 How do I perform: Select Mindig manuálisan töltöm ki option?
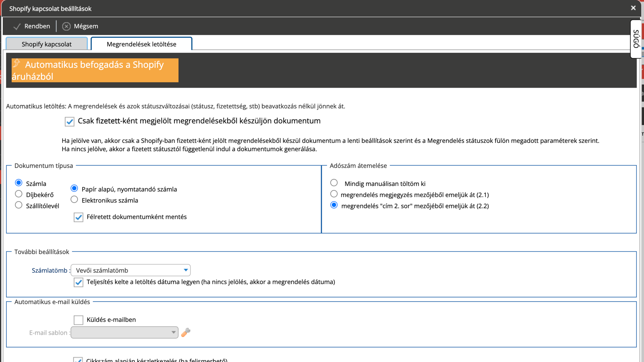tap(334, 183)
